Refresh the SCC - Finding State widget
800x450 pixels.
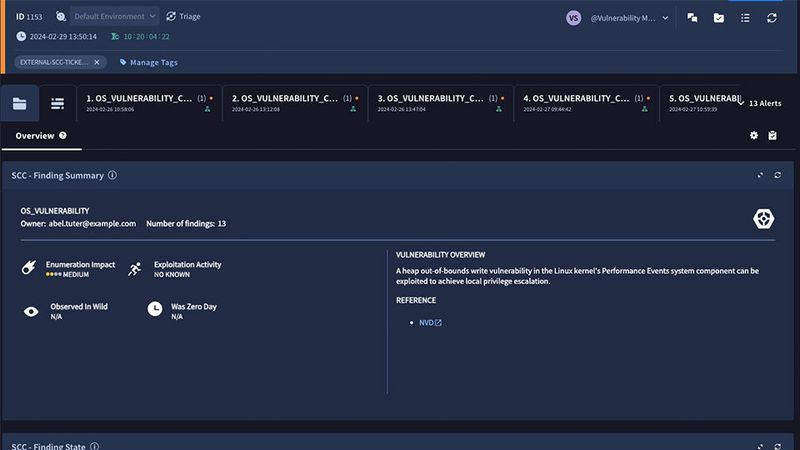point(778,446)
